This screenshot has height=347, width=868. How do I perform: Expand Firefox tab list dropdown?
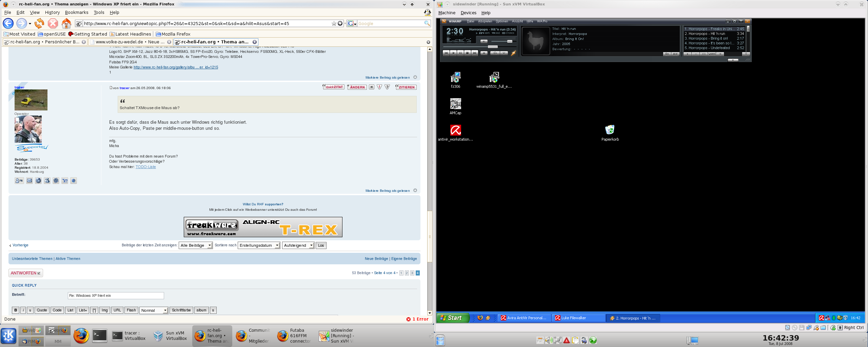pyautogui.click(x=428, y=42)
